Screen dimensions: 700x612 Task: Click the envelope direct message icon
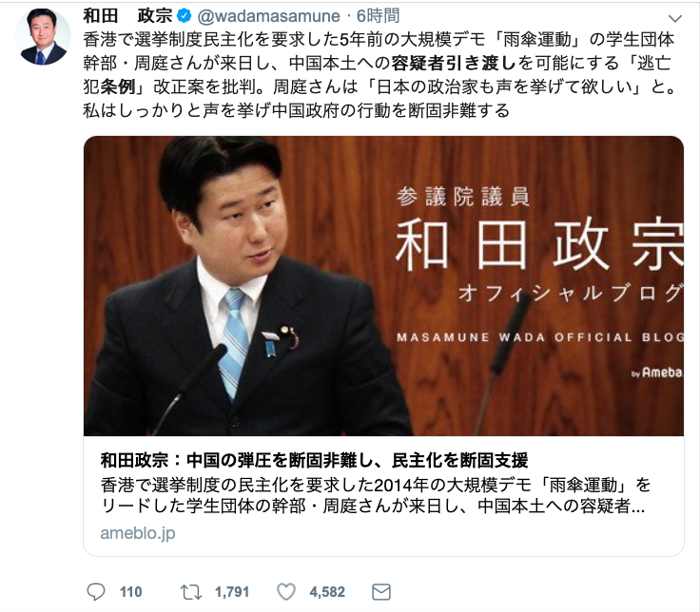coord(381,592)
